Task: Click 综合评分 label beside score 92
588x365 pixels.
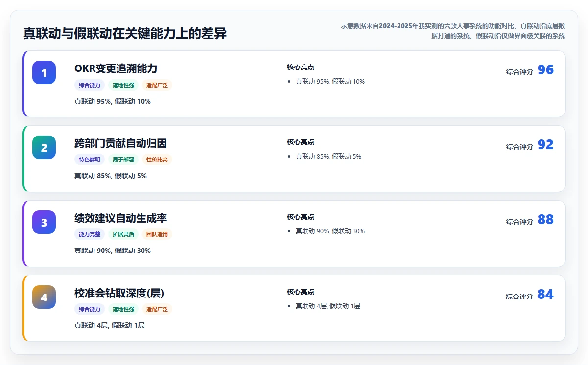Action: [x=519, y=147]
